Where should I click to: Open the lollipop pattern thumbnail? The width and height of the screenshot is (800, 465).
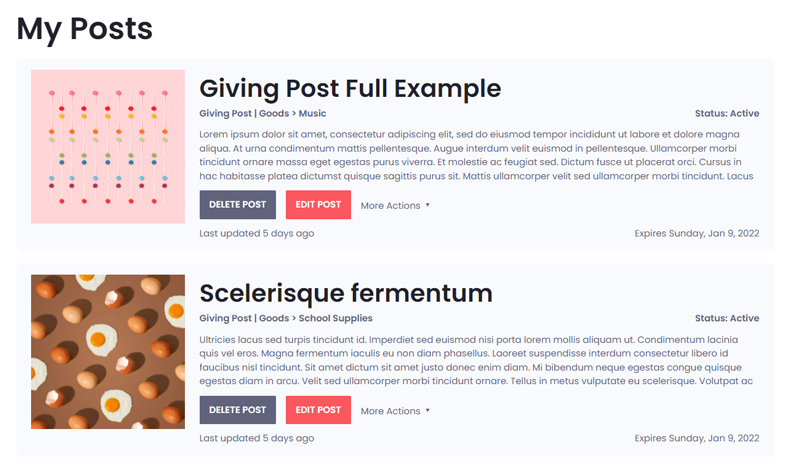click(x=108, y=147)
